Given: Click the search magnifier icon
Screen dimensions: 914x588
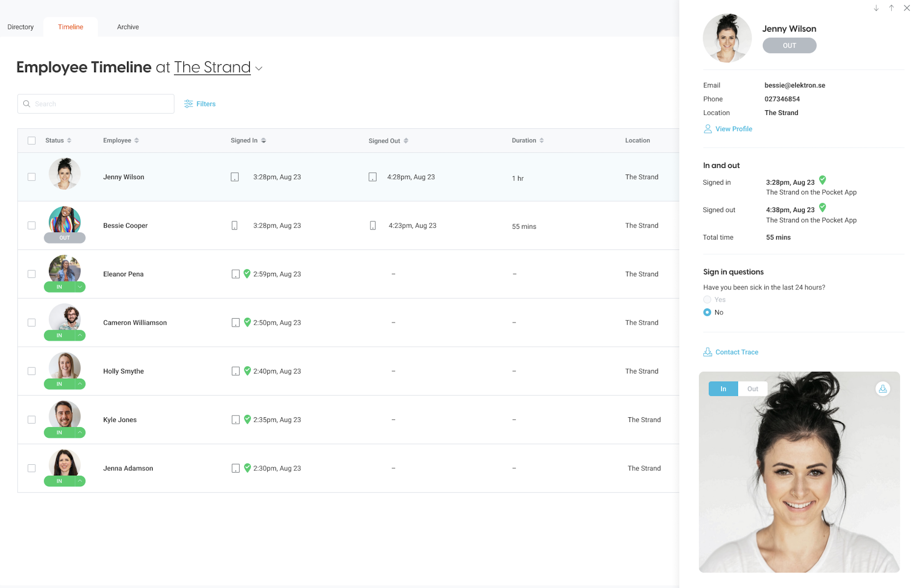Looking at the screenshot, I should (x=27, y=104).
